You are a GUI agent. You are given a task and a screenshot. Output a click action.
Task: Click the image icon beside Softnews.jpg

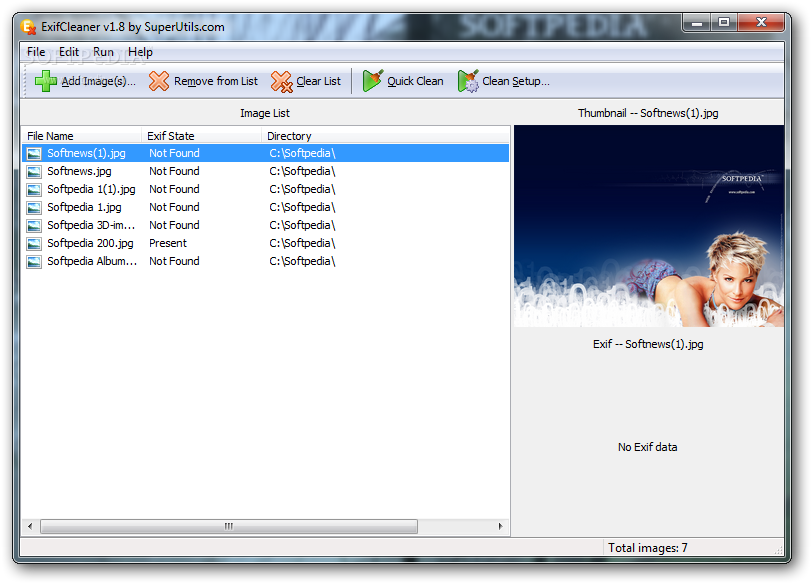coord(34,172)
